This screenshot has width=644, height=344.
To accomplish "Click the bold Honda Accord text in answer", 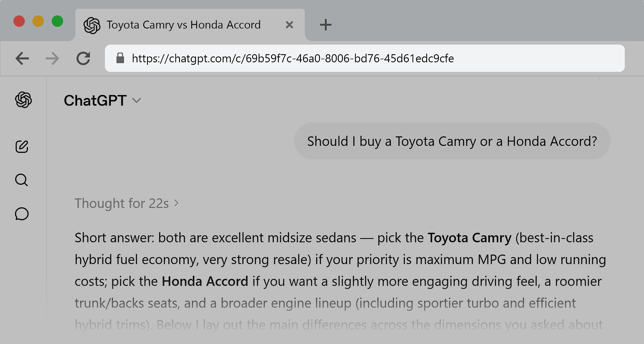I will (205, 281).
